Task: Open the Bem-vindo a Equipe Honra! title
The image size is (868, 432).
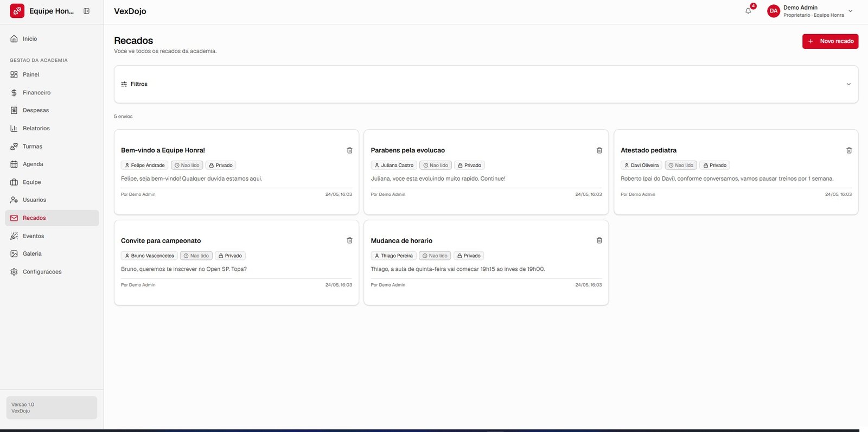Action: point(163,150)
